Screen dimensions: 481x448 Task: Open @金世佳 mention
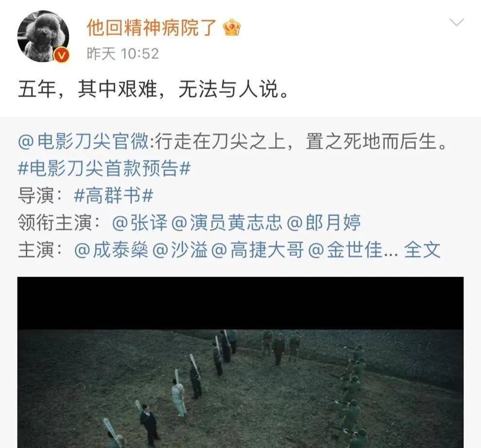345,249
